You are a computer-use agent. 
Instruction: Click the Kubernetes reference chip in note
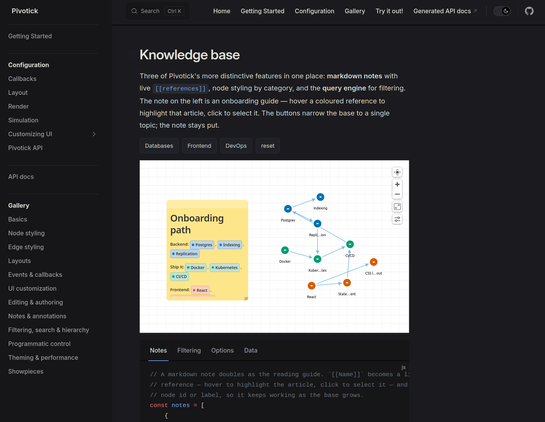tap(225, 267)
